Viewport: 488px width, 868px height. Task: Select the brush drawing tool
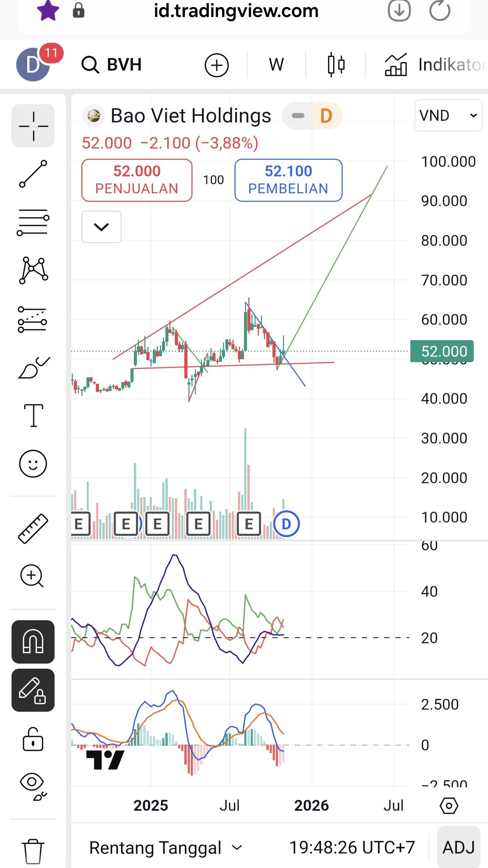click(33, 368)
